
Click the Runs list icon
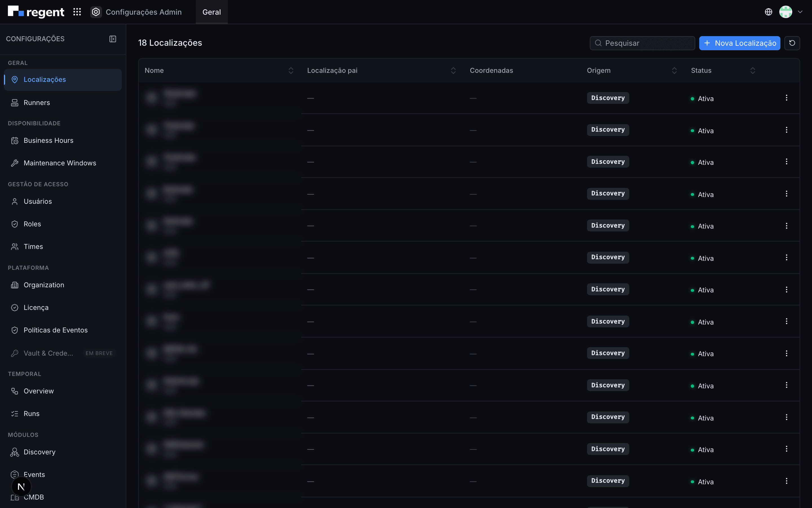[x=14, y=413]
